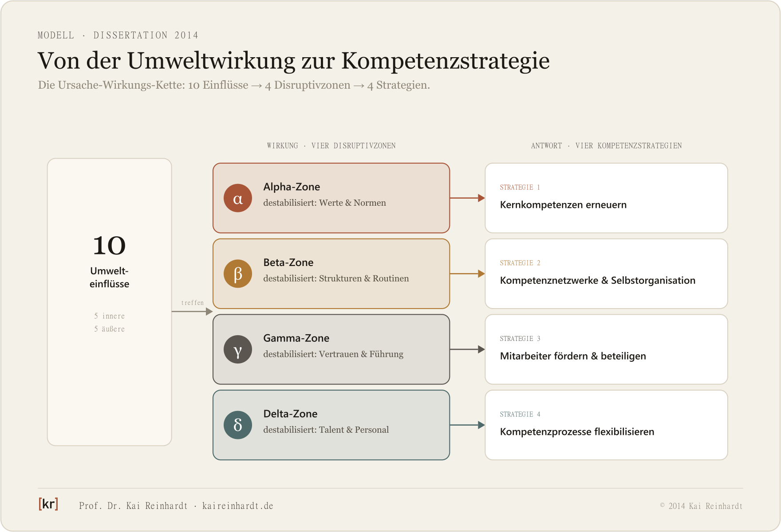Image resolution: width=781 pixels, height=532 pixels.
Task: Click 'destabilisiert: Vertrauen & Führung' text
Action: 333,354
